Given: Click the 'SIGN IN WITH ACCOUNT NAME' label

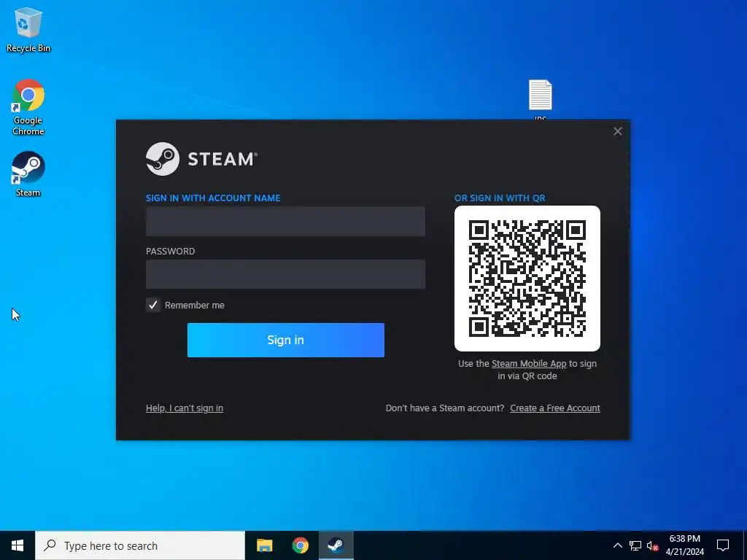Looking at the screenshot, I should pos(213,198).
